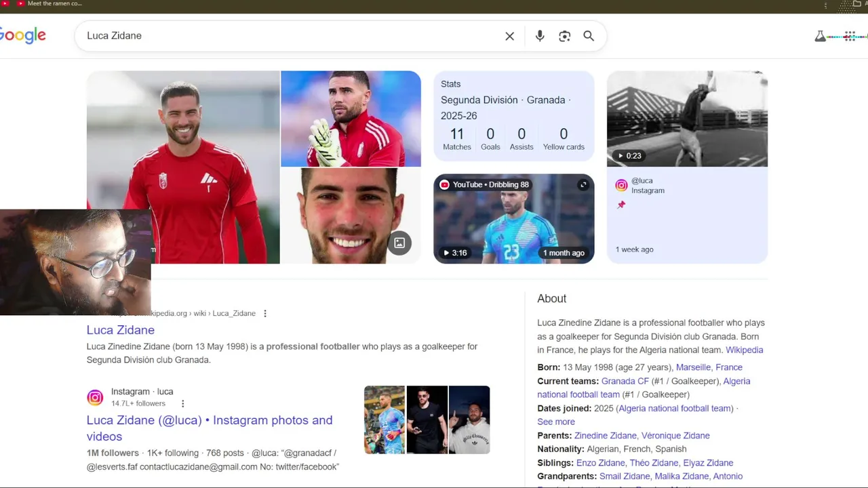Open the Théo Zidane sibling link
The width and height of the screenshot is (868, 488).
pyautogui.click(x=654, y=462)
